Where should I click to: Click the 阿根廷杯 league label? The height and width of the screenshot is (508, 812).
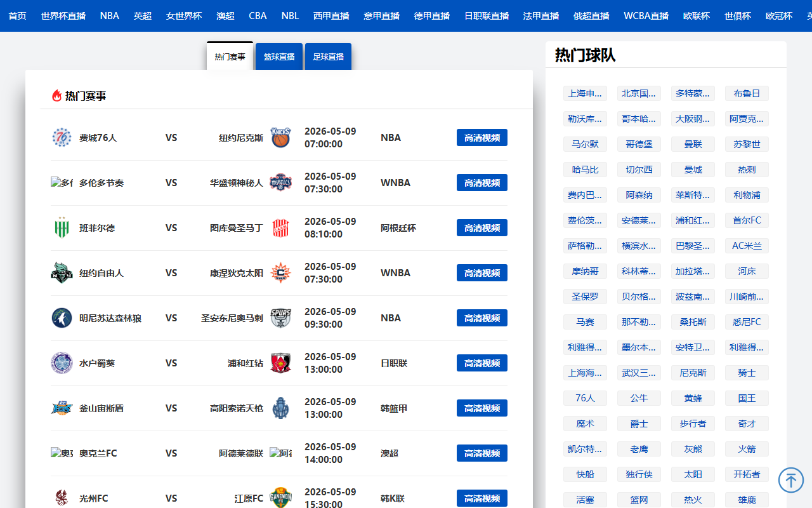click(x=398, y=228)
